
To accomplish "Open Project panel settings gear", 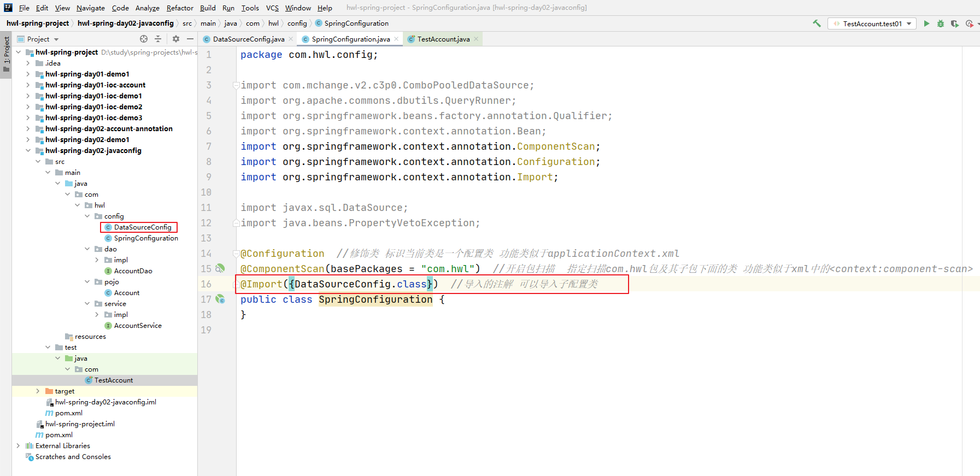I will [x=176, y=39].
